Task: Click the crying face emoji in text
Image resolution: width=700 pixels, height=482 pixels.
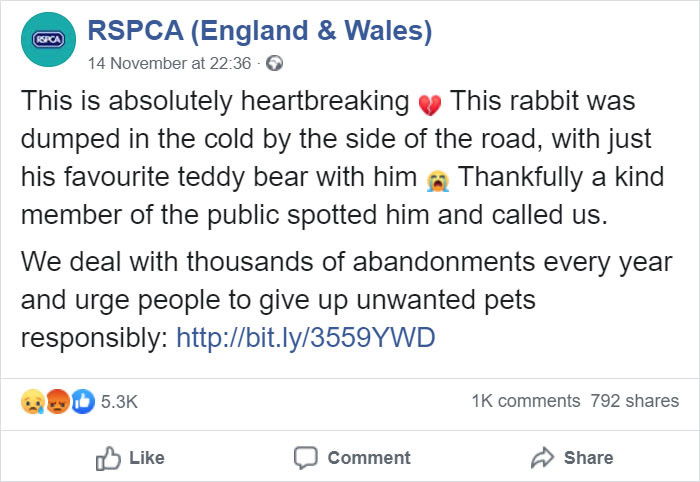Action: click(438, 181)
